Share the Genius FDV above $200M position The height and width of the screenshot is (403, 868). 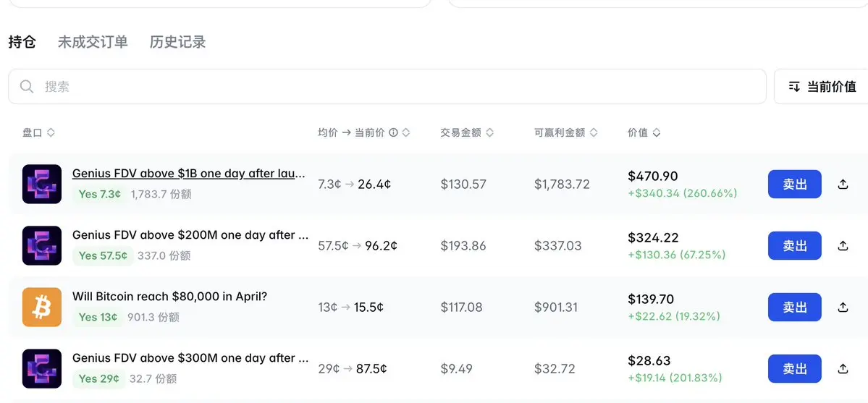point(843,245)
